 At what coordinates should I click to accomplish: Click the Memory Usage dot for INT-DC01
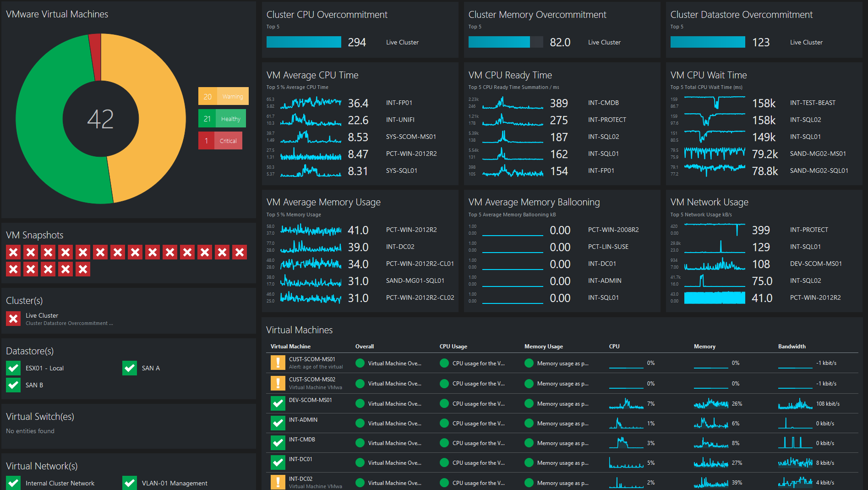tap(528, 462)
